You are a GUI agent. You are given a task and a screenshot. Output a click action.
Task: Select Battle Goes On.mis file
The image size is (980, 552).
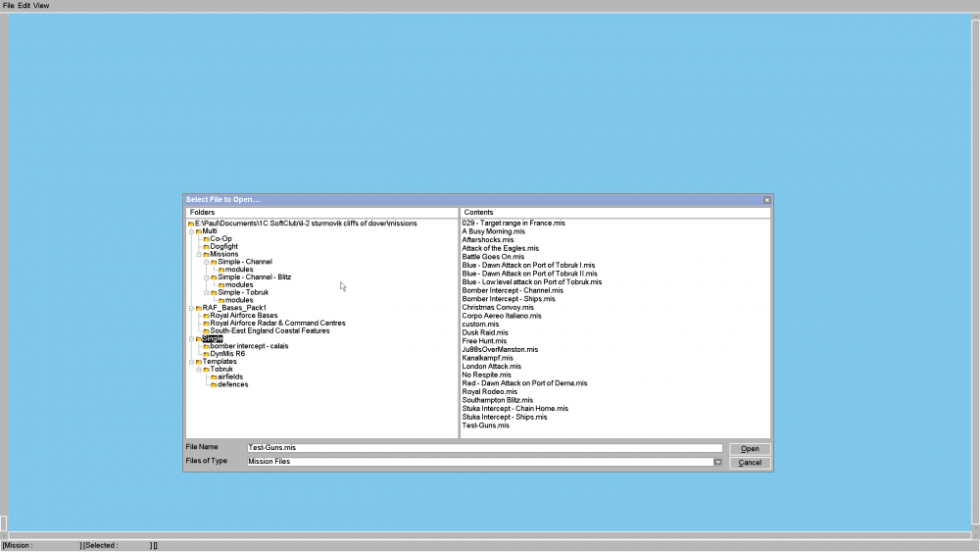[493, 257]
